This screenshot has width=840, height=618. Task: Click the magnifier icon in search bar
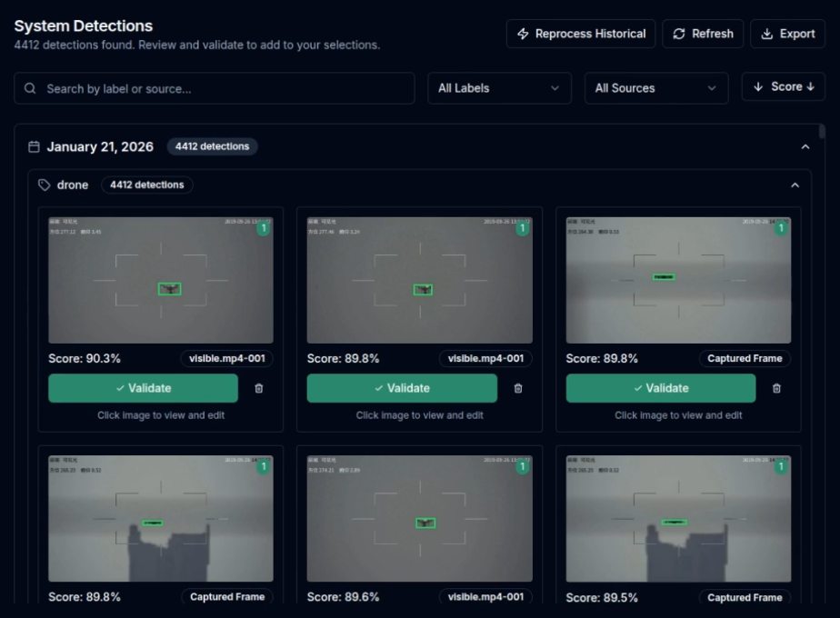point(31,89)
